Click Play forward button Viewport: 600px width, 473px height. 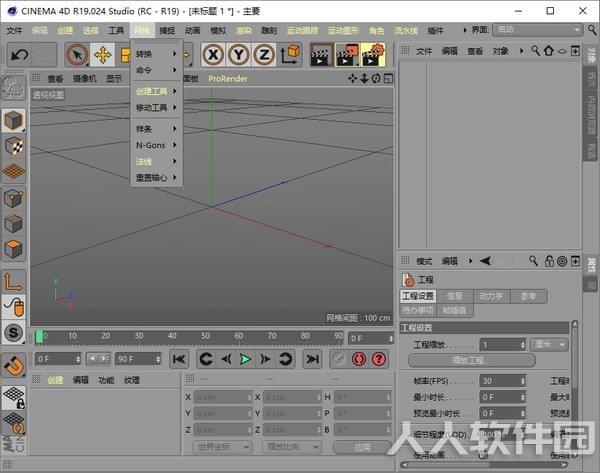(245, 359)
